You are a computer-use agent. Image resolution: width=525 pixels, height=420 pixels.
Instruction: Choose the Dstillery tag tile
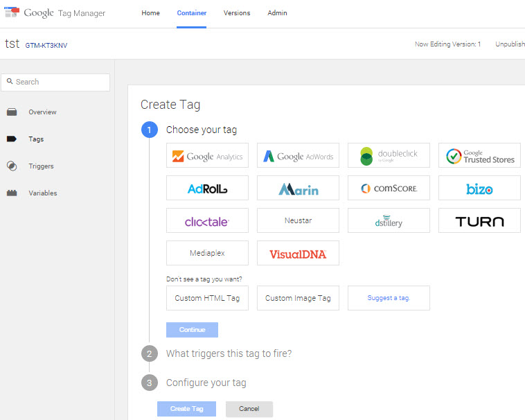(389, 220)
